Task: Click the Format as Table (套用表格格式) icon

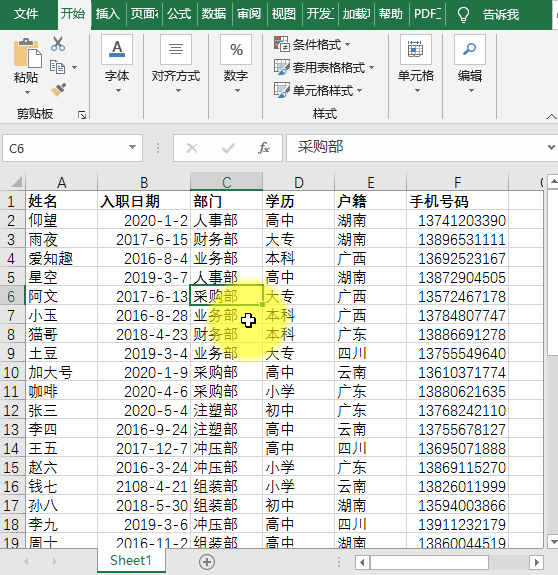Action: [282, 67]
